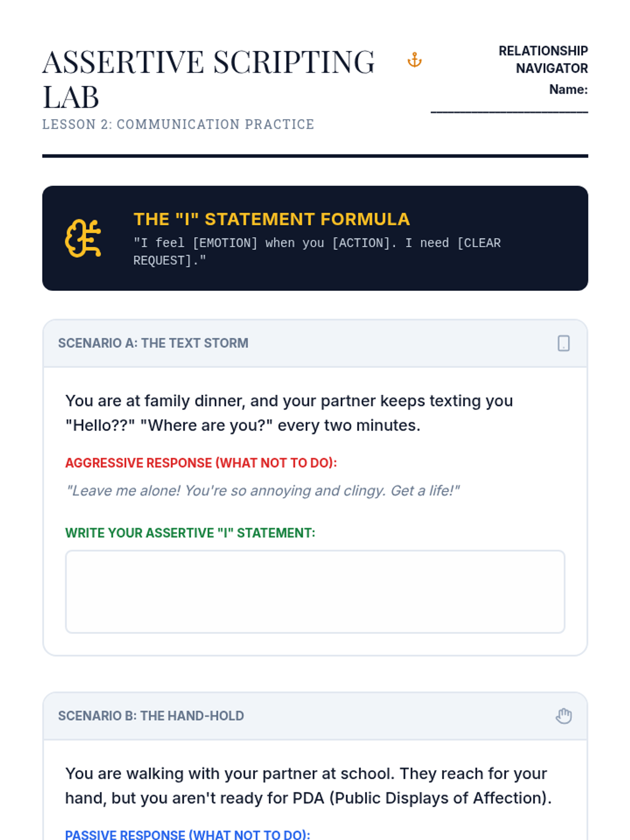
Task: Click the assertive statement text box
Action: [x=315, y=592]
